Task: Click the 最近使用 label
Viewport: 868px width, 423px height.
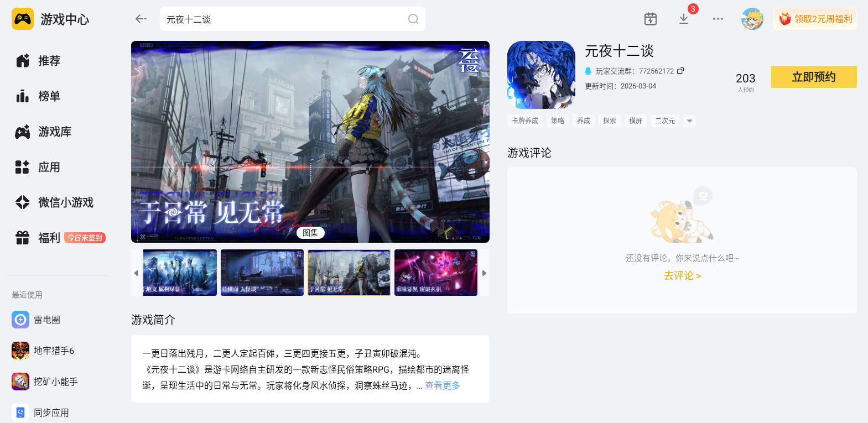Action: click(27, 295)
